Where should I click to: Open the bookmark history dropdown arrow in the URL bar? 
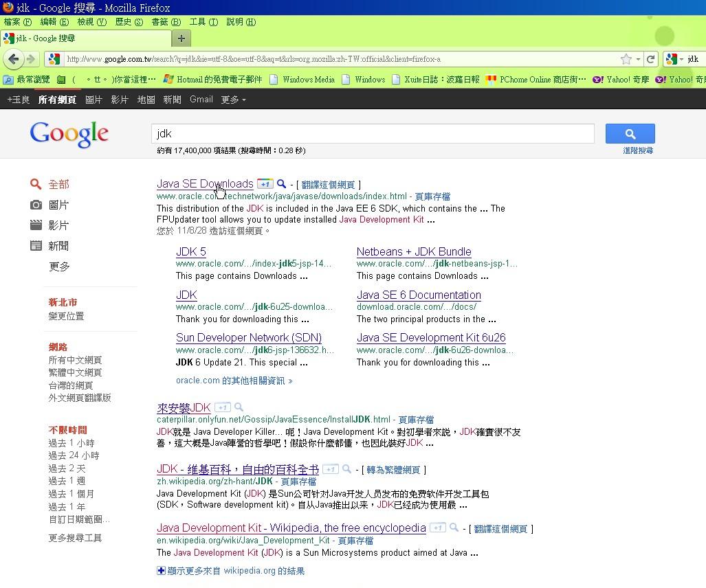point(638,59)
